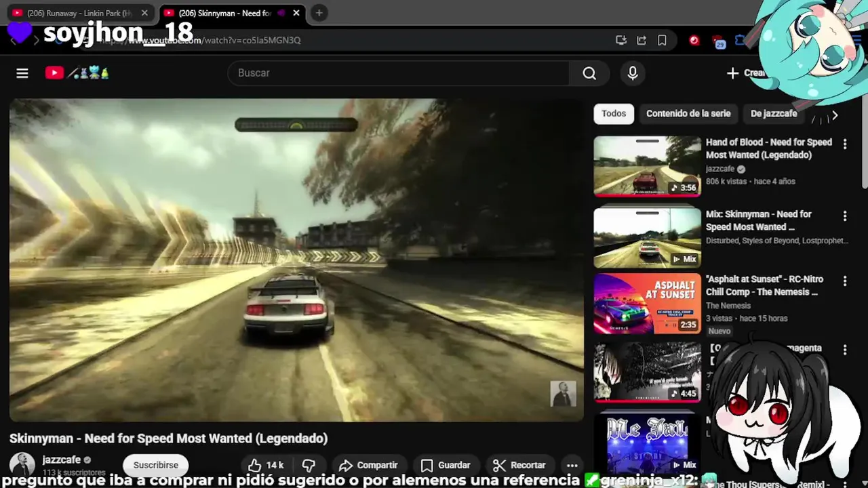This screenshot has width=868, height=488.
Task: Open options menu for Asphalt at Sunset
Action: pos(845,281)
